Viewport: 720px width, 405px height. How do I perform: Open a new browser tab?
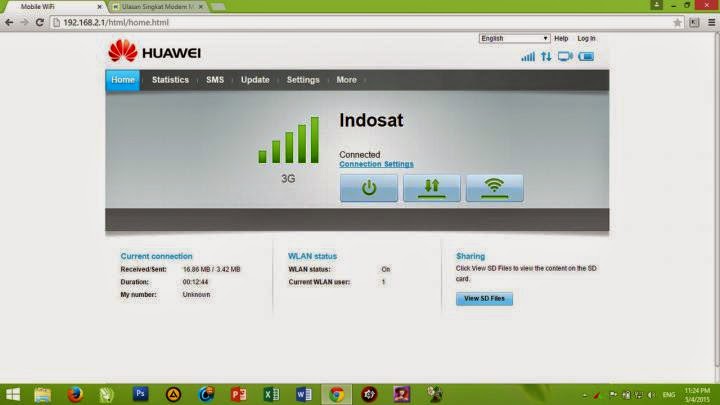(x=219, y=7)
